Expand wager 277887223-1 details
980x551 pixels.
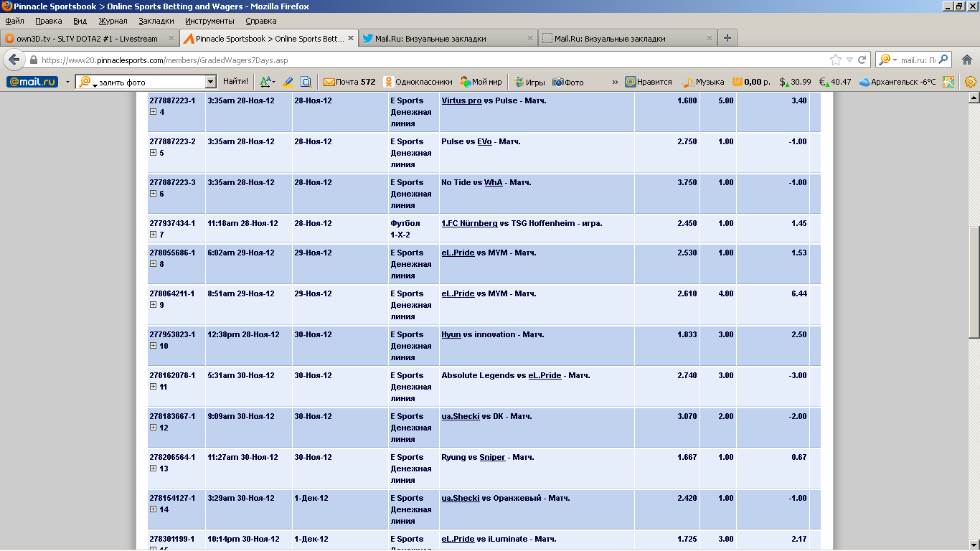coord(153,112)
